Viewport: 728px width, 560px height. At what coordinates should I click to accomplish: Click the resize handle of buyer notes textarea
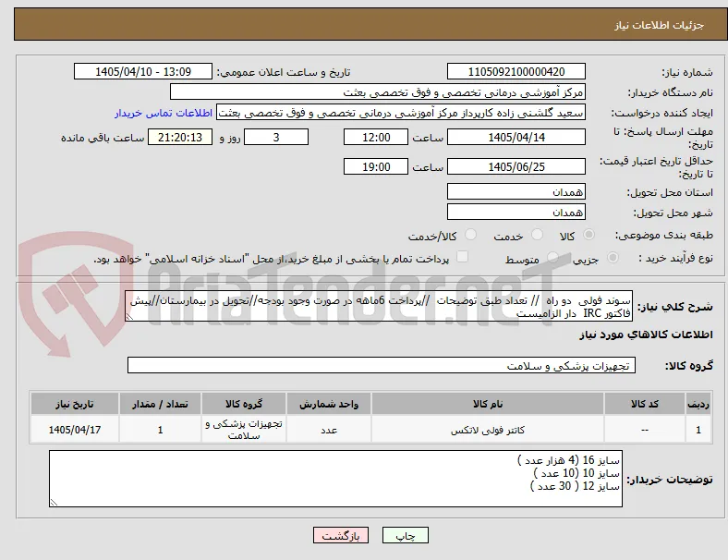(x=54, y=503)
